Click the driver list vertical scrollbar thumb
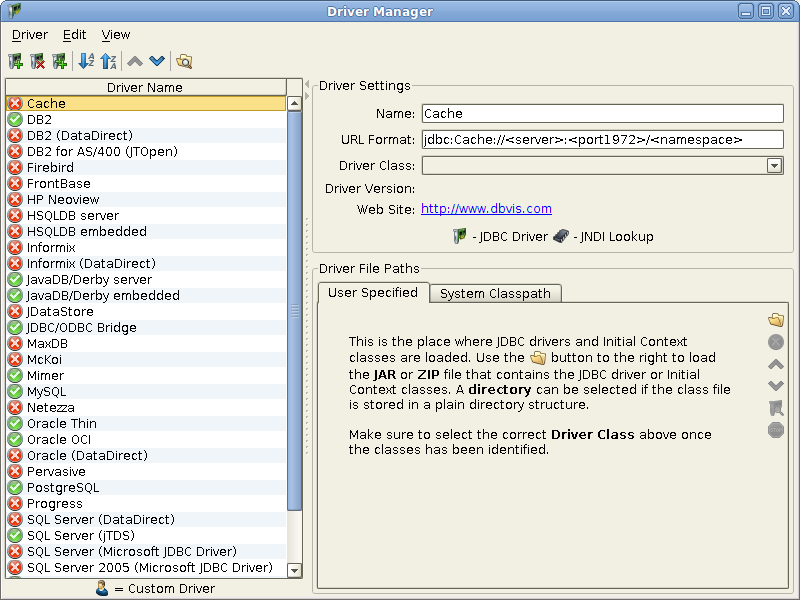 (294, 311)
